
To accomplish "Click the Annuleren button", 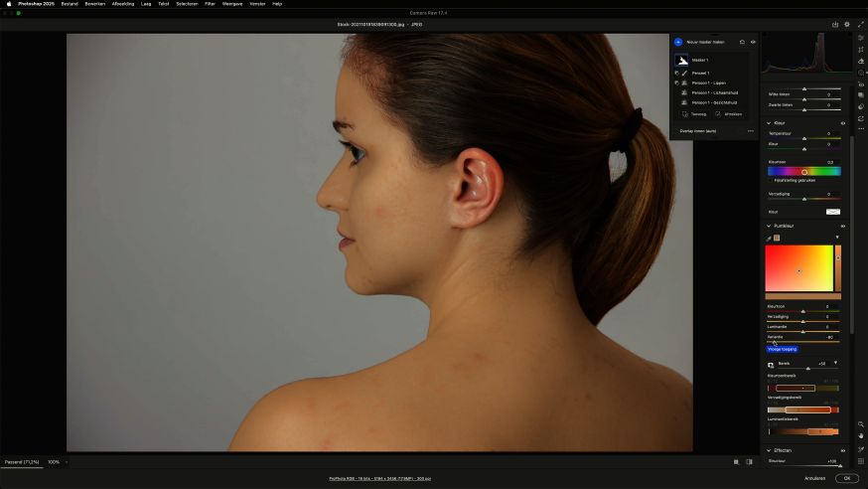I will (814, 478).
